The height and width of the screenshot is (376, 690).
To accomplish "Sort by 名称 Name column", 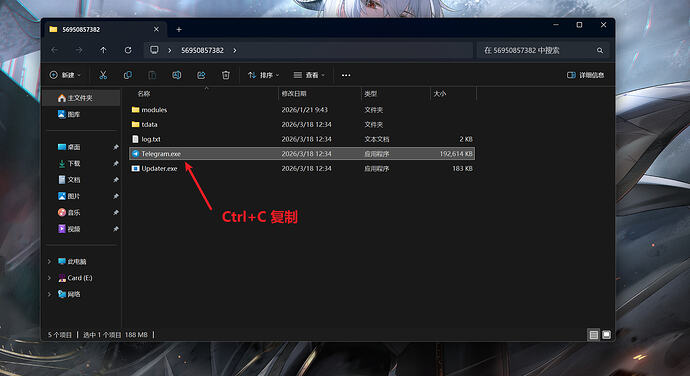I will click(144, 94).
